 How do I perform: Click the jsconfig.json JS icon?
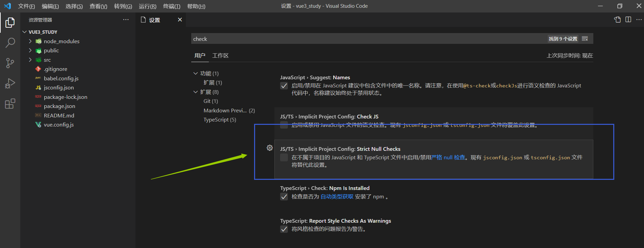[x=38, y=88]
